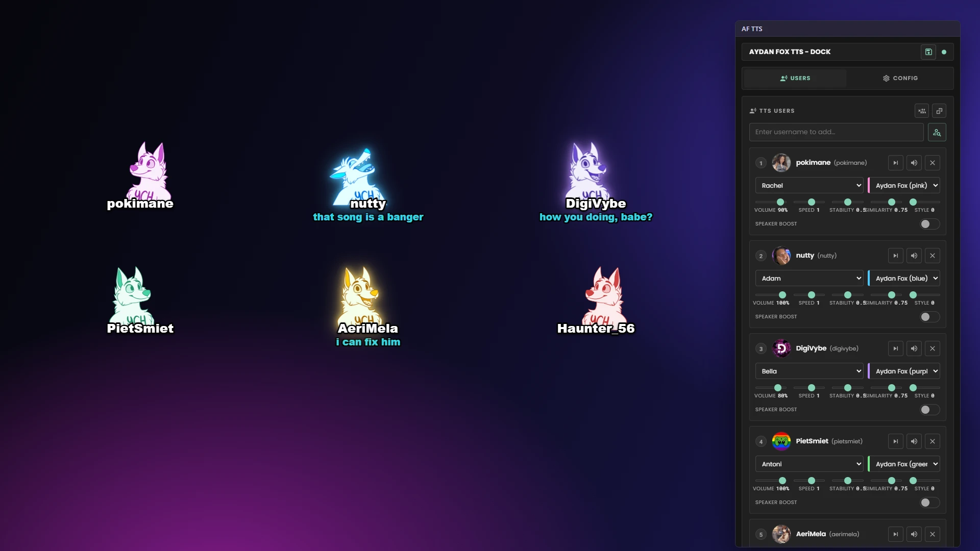Click nutty's speed slider handle
The height and width of the screenshot is (551, 980).
click(812, 295)
